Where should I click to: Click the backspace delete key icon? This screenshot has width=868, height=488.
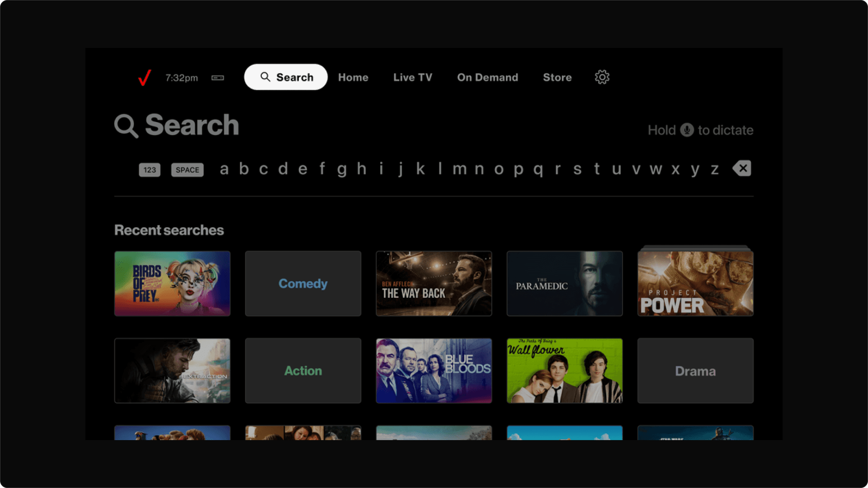(x=742, y=169)
